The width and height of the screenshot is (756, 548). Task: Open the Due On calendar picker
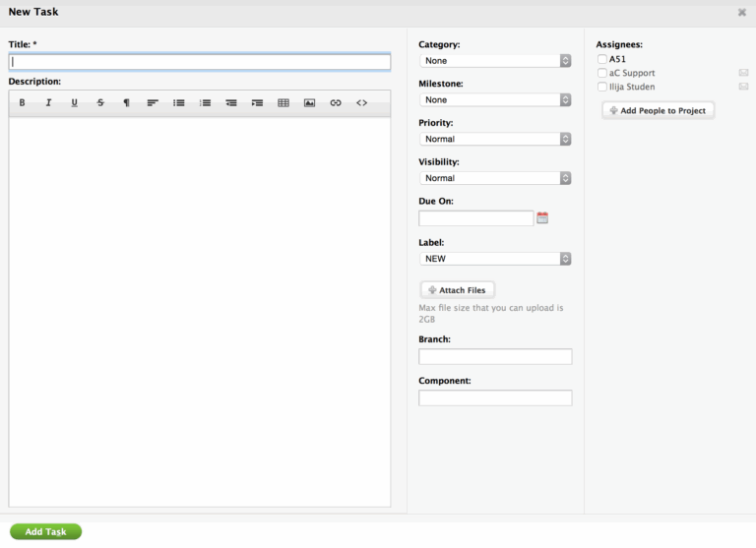[x=542, y=217]
